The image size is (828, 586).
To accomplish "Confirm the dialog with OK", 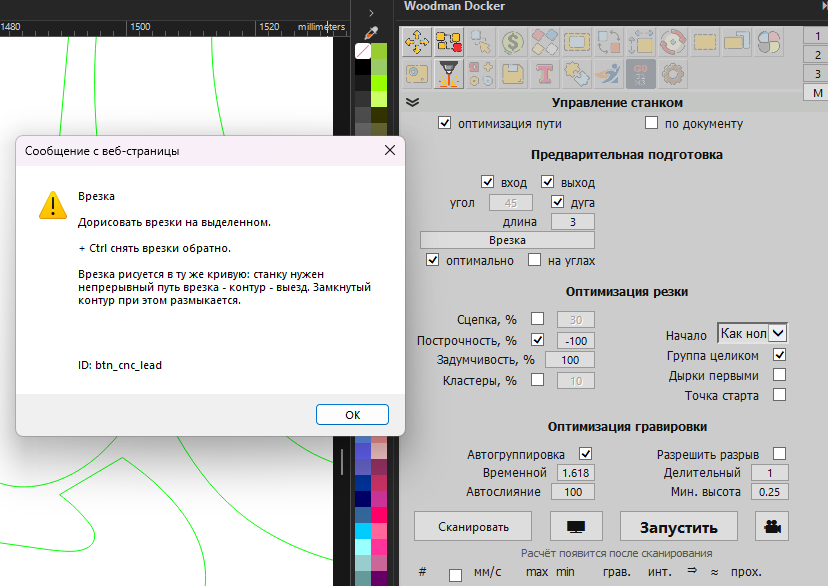I will click(x=352, y=415).
